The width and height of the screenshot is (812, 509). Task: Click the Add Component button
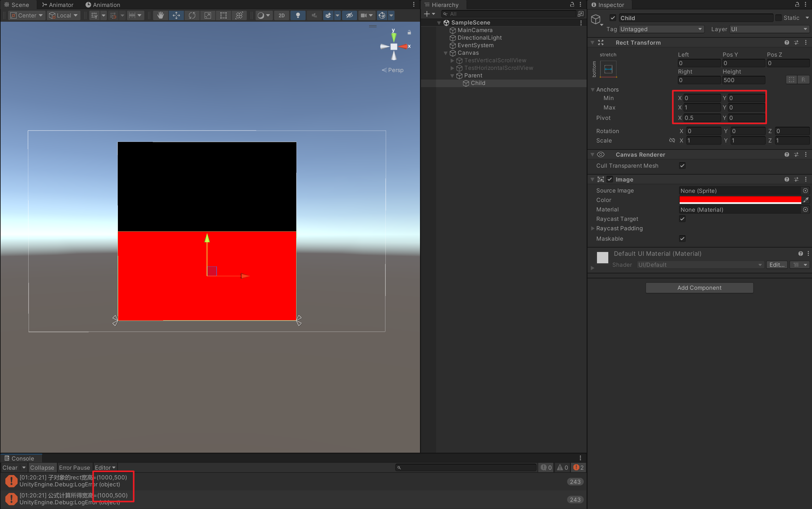[x=699, y=288]
